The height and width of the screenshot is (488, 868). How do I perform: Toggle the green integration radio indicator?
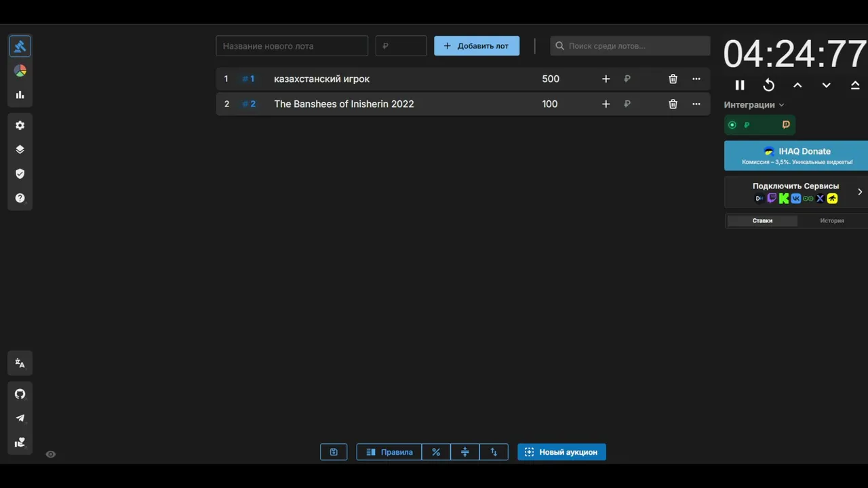[732, 125]
